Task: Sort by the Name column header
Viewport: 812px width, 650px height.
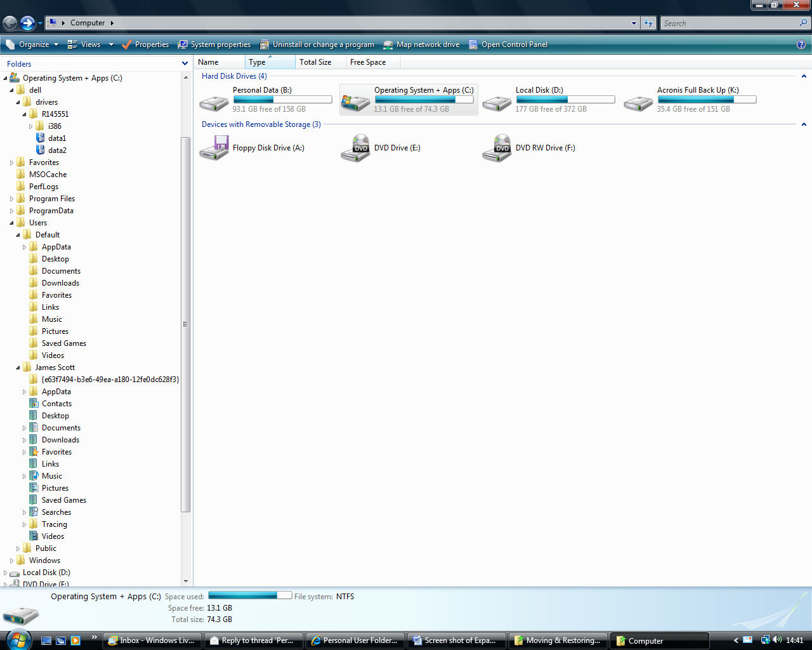Action: pyautogui.click(x=219, y=62)
